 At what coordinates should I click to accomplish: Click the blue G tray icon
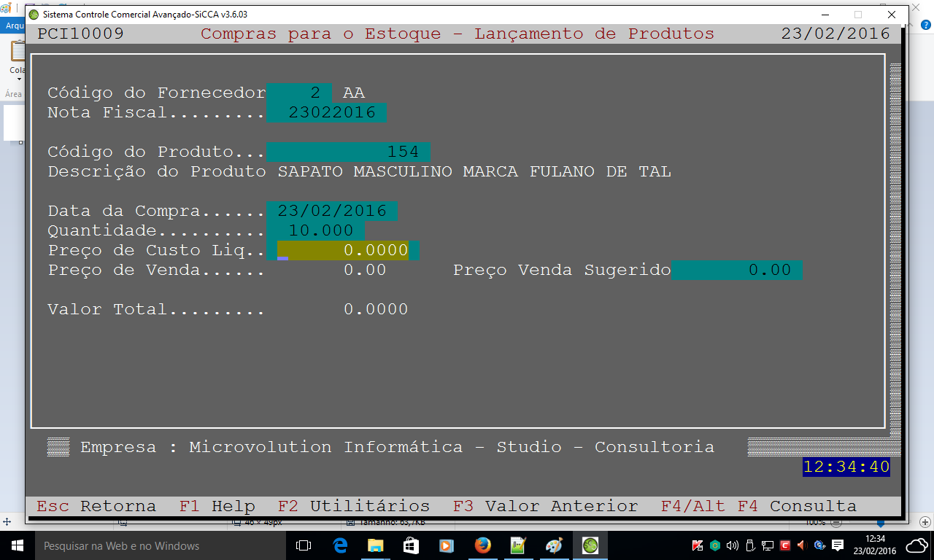(819, 545)
